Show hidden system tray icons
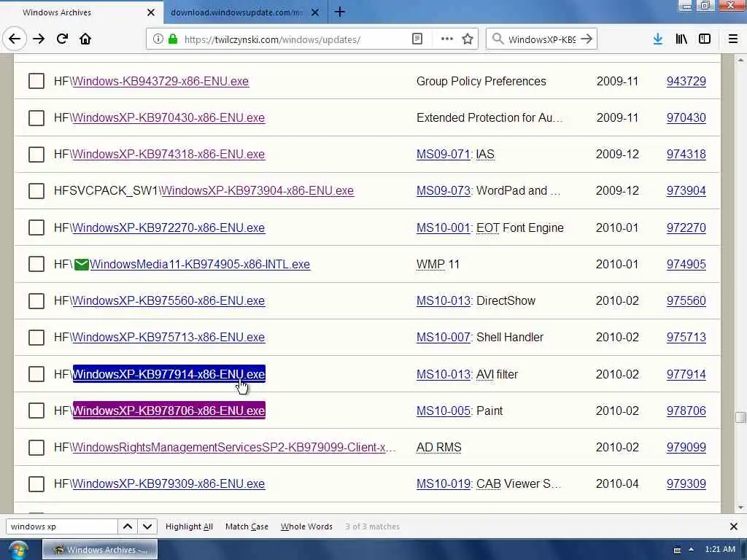Image resolution: width=747 pixels, height=560 pixels. point(691,550)
